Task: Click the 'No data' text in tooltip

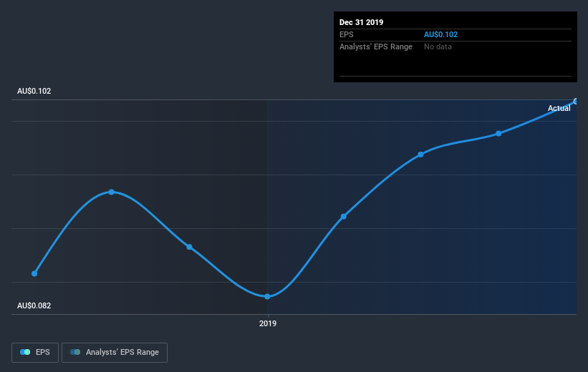Action: [x=438, y=46]
